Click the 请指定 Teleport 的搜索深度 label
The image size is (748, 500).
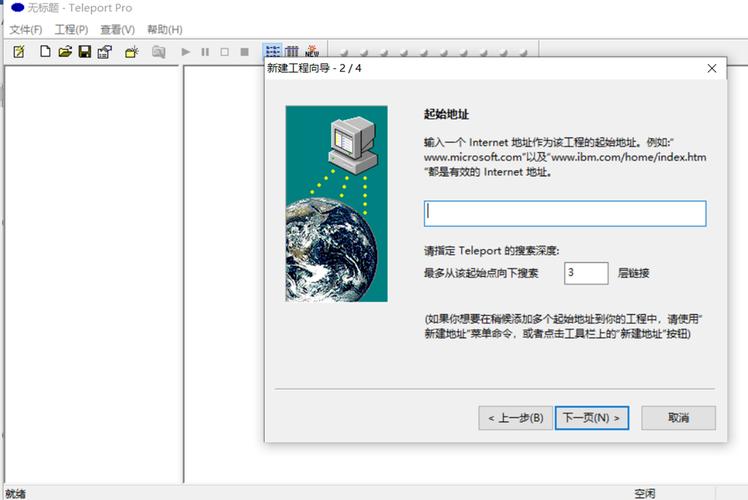pos(491,250)
